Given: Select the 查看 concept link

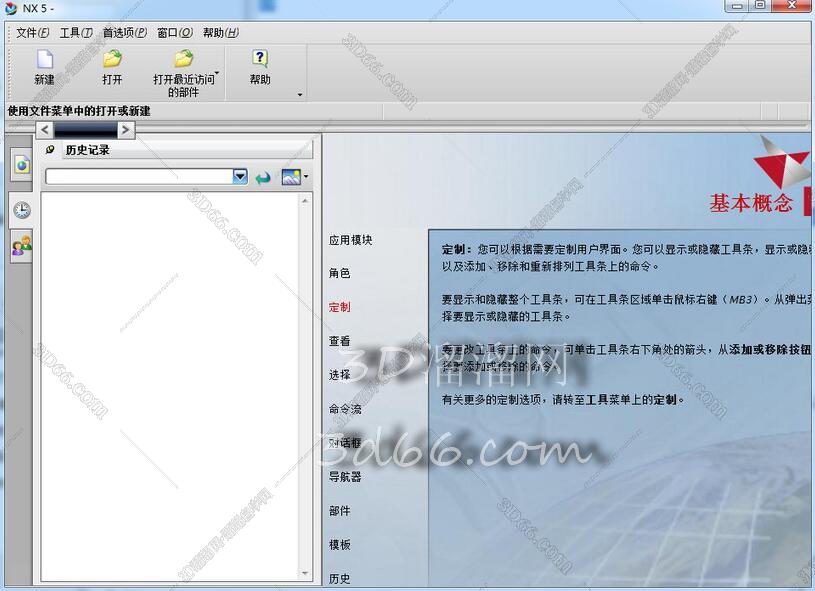Looking at the screenshot, I should click(x=339, y=341).
